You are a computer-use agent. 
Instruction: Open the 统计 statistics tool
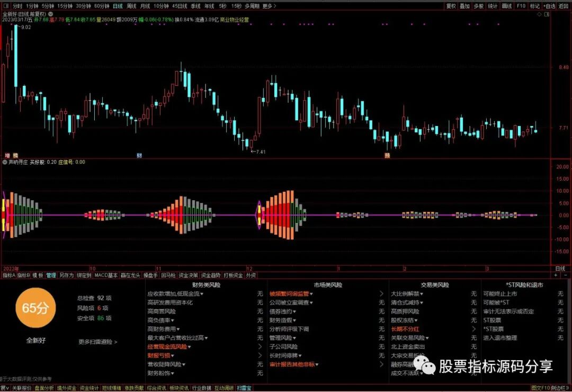(493, 6)
